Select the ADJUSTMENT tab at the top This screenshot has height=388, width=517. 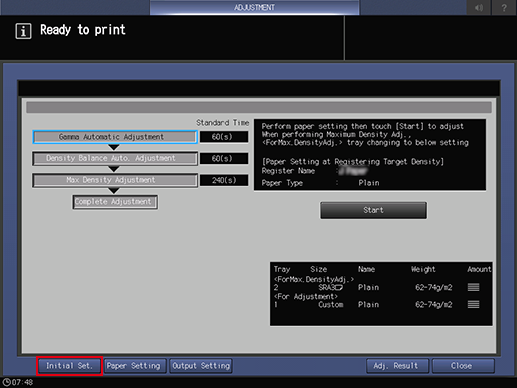tap(254, 7)
